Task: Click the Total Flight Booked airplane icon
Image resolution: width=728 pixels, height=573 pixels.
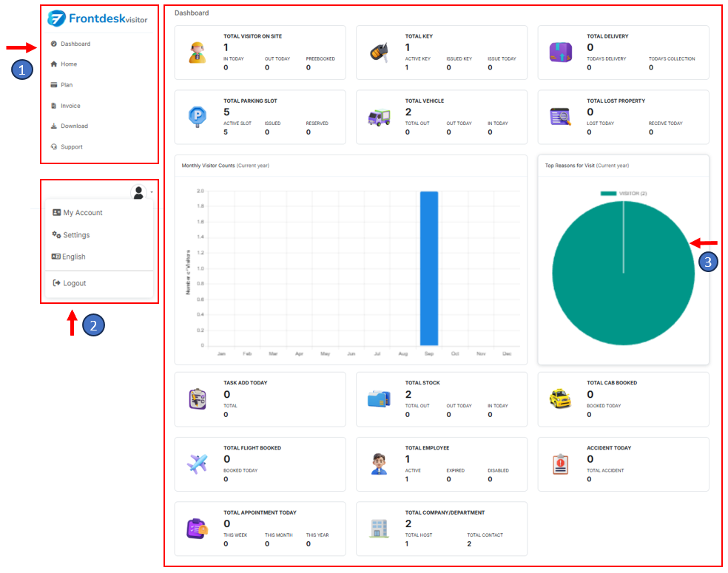Action: (x=198, y=464)
